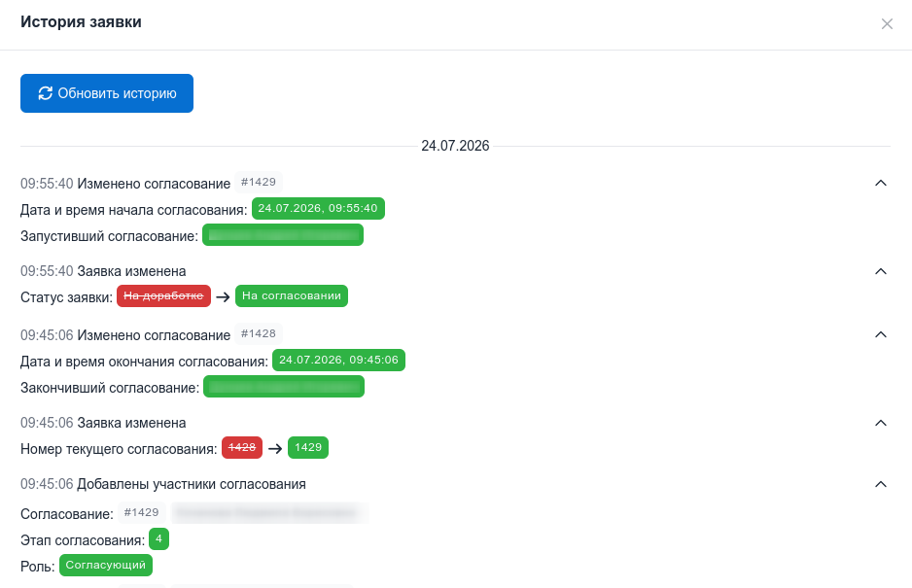Click the «Дата и время начала согласования:» label

(134, 210)
